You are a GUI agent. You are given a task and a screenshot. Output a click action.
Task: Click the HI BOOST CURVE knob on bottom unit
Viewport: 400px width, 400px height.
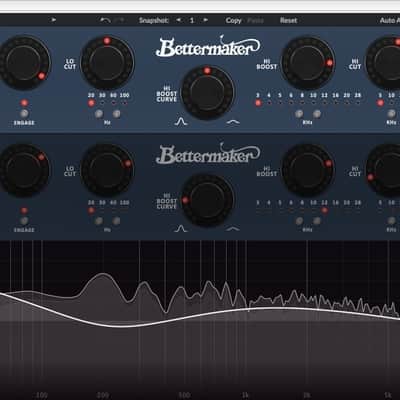tap(207, 200)
